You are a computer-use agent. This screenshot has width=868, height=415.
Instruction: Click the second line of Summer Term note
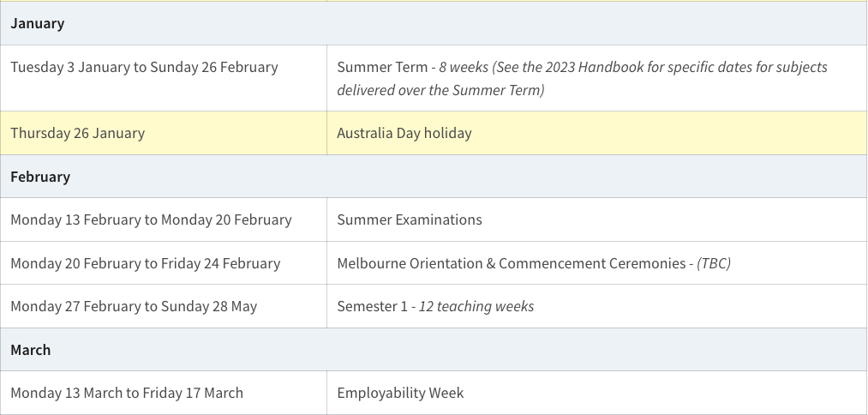coord(440,90)
